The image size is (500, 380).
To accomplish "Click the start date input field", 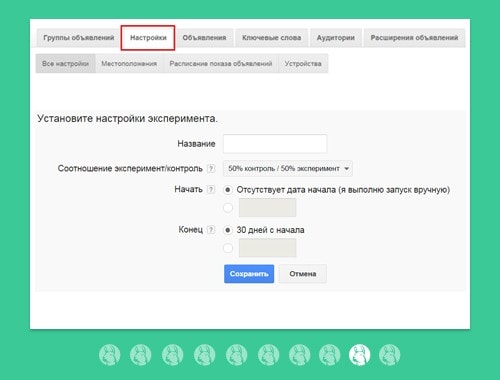I will (x=267, y=208).
